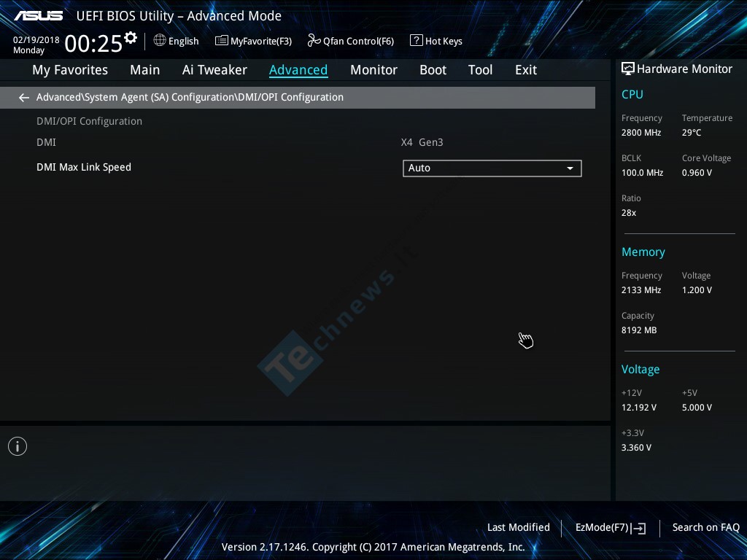The image size is (747, 560).
Task: Click the Core Voltage 0.960 V value
Action: tap(697, 172)
